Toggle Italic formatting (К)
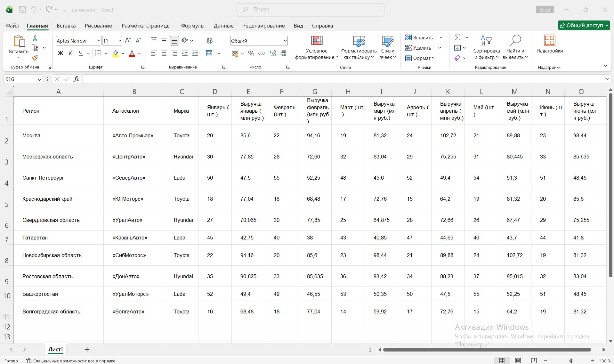Viewport: 614px width, 364px height. [x=70, y=53]
